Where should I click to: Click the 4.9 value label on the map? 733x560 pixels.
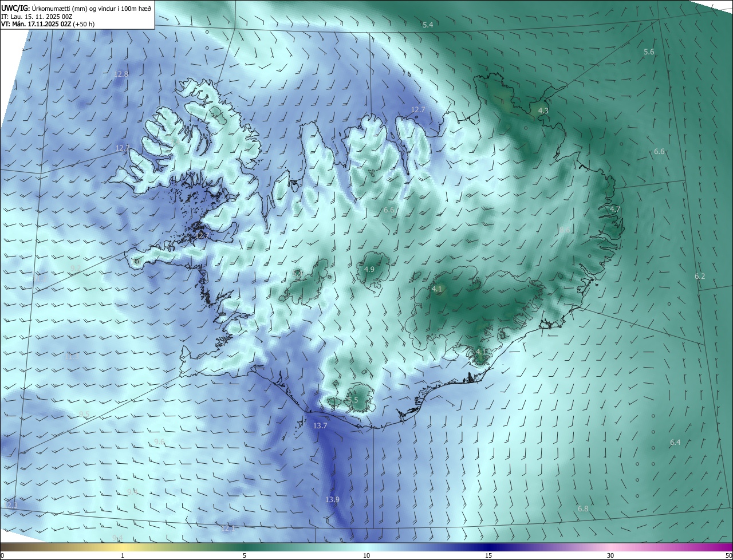pos(369,269)
